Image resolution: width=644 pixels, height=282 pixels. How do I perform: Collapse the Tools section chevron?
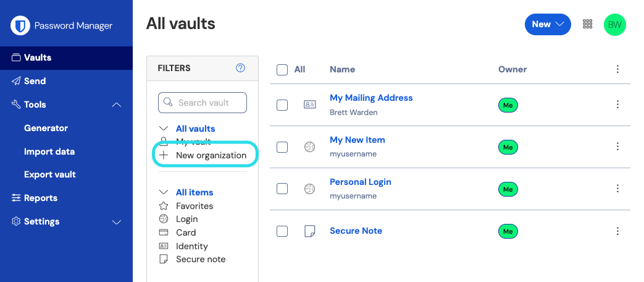(x=117, y=105)
